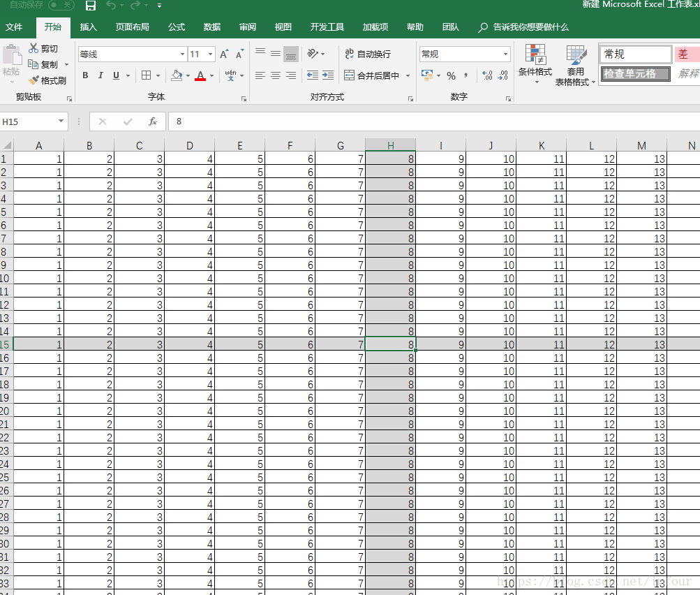
Task: Click the Undo arrow icon
Action: click(111, 6)
